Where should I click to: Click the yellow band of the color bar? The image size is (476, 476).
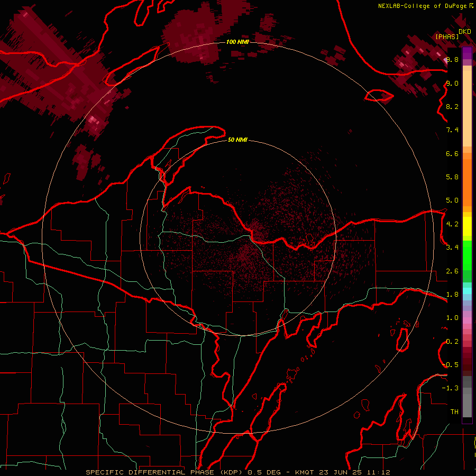[467, 226]
